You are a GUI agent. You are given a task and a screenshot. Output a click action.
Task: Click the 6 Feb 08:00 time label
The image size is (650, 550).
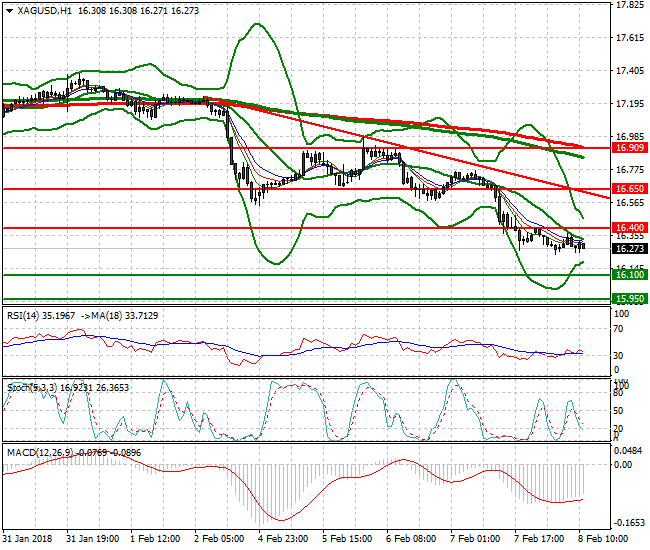click(409, 538)
